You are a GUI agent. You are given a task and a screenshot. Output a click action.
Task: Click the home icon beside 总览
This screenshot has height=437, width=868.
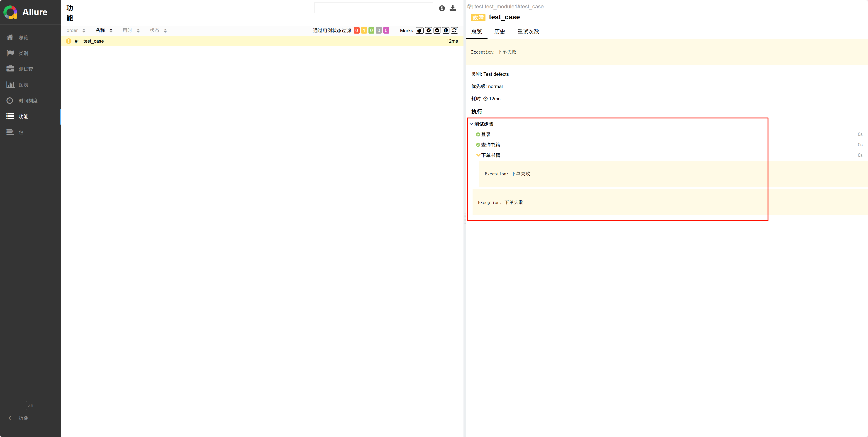pos(10,37)
